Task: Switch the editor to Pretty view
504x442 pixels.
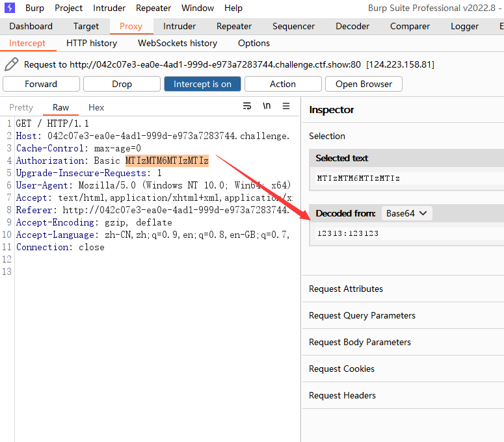Action: tap(21, 108)
